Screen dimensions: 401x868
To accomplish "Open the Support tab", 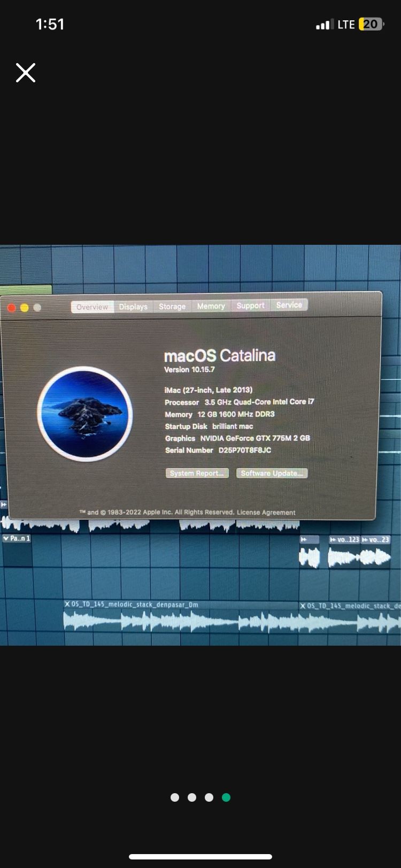I will pyautogui.click(x=250, y=305).
